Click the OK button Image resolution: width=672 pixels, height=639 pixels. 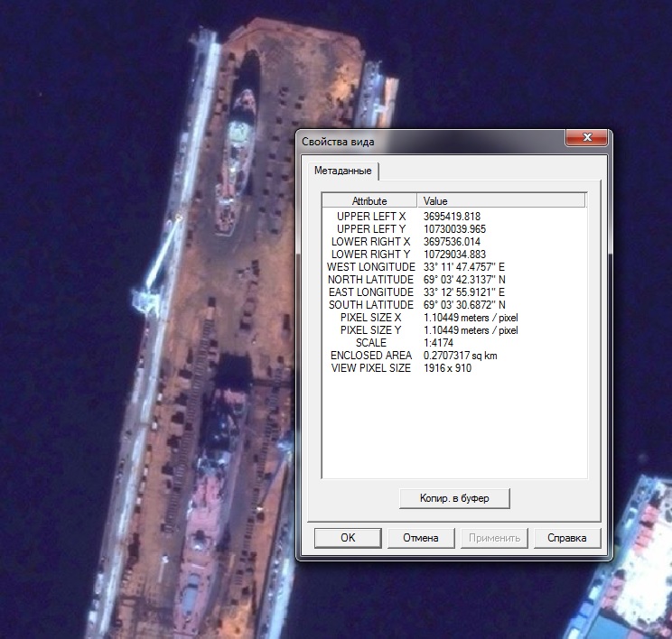click(x=348, y=538)
